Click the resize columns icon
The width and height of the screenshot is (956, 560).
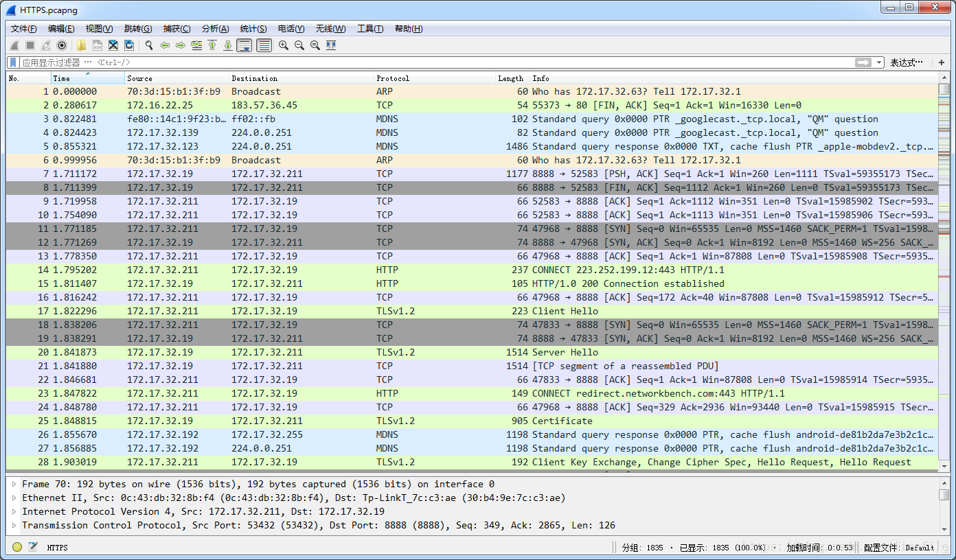331,45
